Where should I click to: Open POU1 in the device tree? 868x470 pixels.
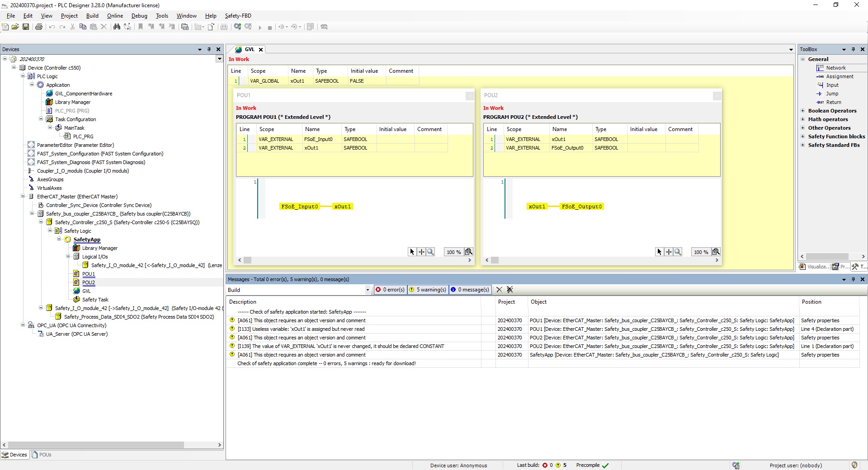click(x=89, y=274)
